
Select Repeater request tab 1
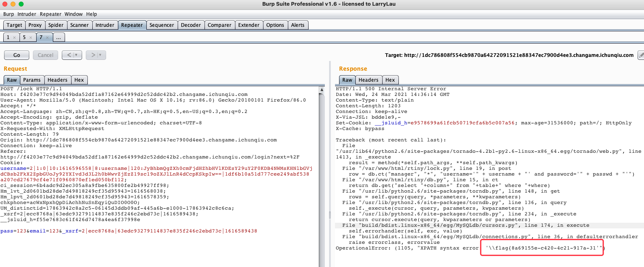8,37
